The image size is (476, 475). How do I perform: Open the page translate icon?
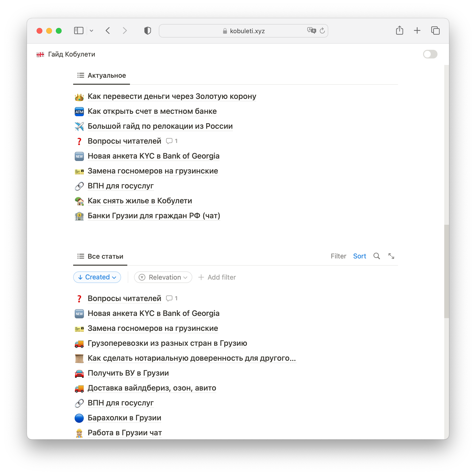coord(311,31)
